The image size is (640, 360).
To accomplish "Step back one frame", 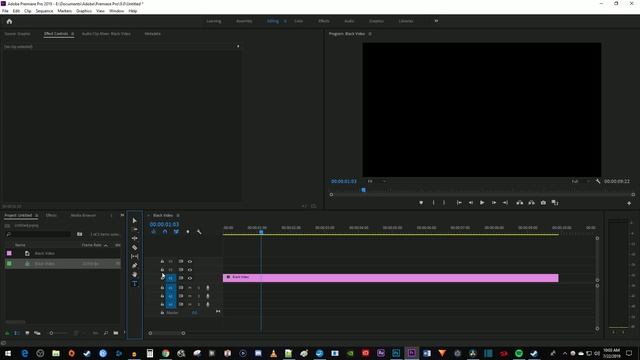I will coord(471,202).
